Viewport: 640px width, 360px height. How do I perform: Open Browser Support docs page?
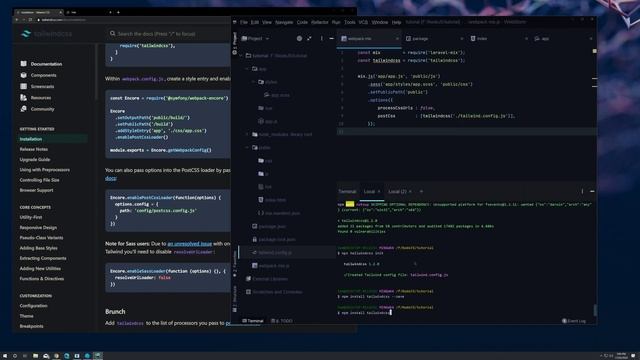pyautogui.click(x=36, y=190)
